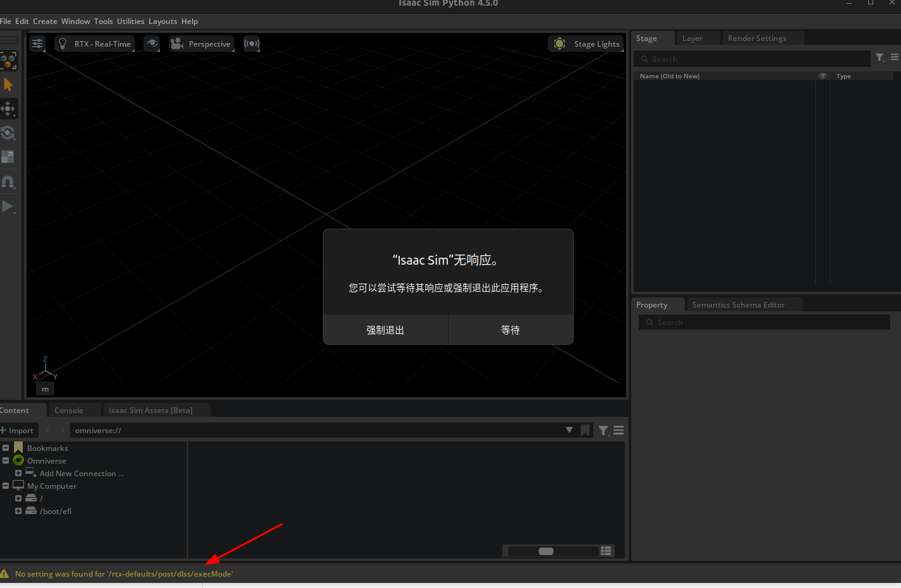Image resolution: width=901 pixels, height=588 pixels.
Task: Open viewport show/hide eye menu
Action: pyautogui.click(x=152, y=44)
